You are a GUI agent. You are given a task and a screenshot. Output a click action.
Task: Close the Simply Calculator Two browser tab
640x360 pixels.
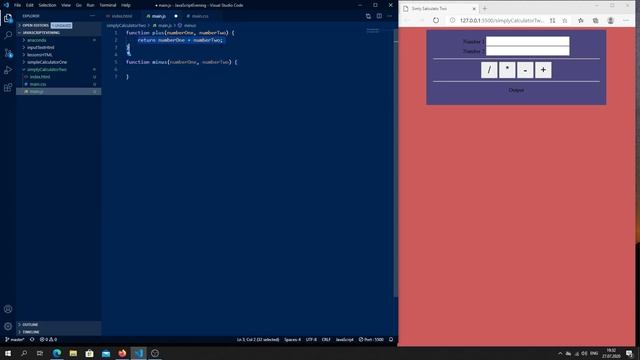474,9
